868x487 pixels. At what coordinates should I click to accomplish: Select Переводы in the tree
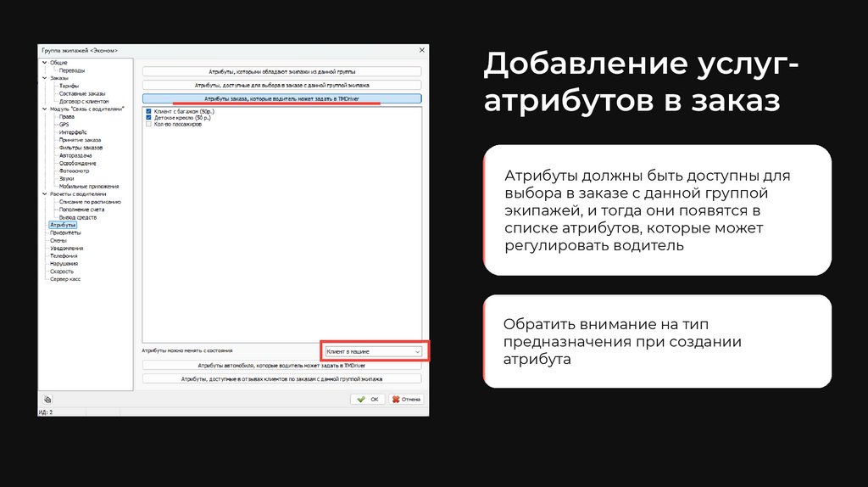click(72, 70)
